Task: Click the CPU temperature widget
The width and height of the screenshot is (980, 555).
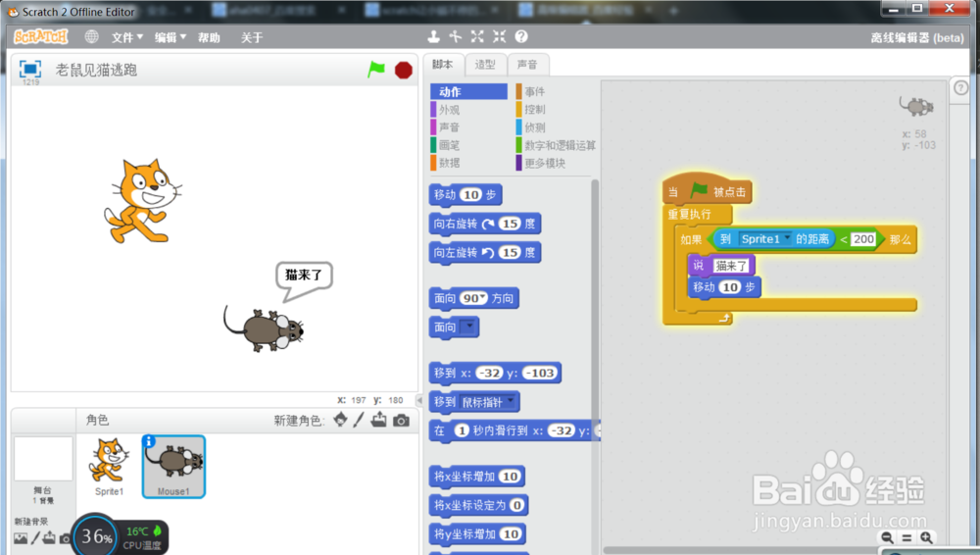Action: pyautogui.click(x=120, y=535)
